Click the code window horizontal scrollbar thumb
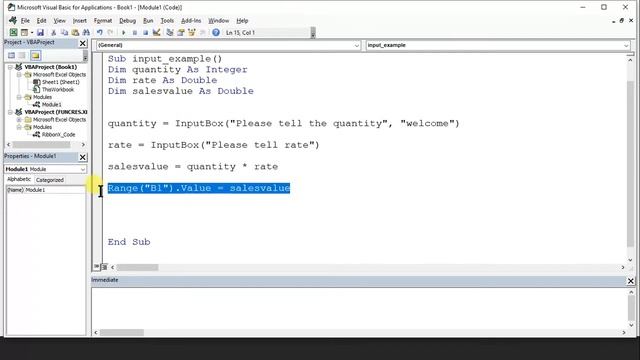Image resolution: width=640 pixels, height=360 pixels. click(138, 267)
